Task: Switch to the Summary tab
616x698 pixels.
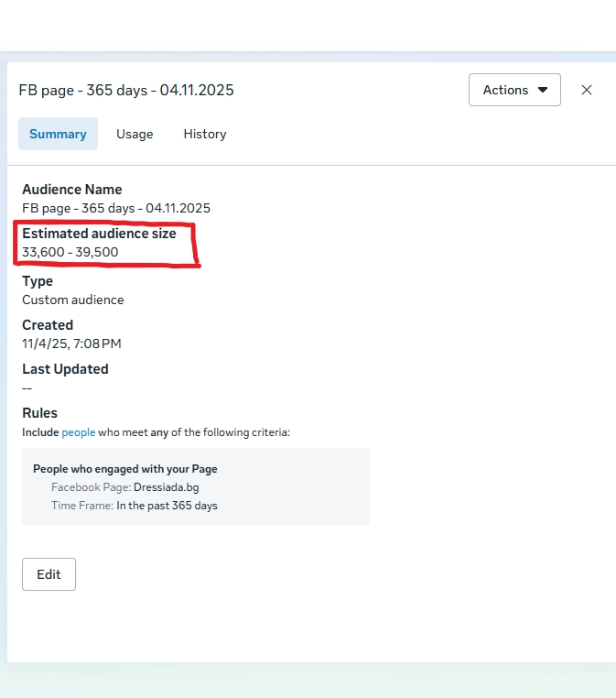Action: (x=58, y=134)
